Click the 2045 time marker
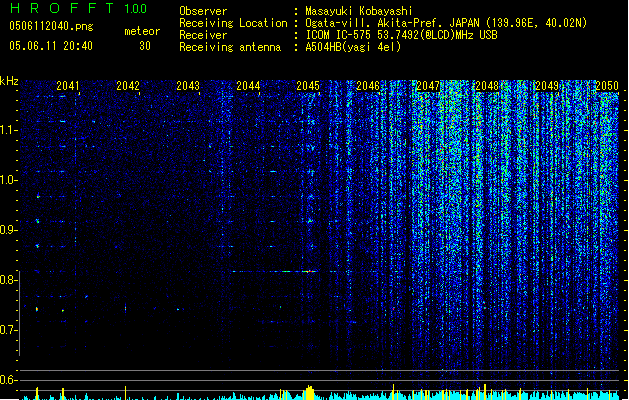Image resolution: width=629 pixels, height=400 pixels. click(308, 85)
